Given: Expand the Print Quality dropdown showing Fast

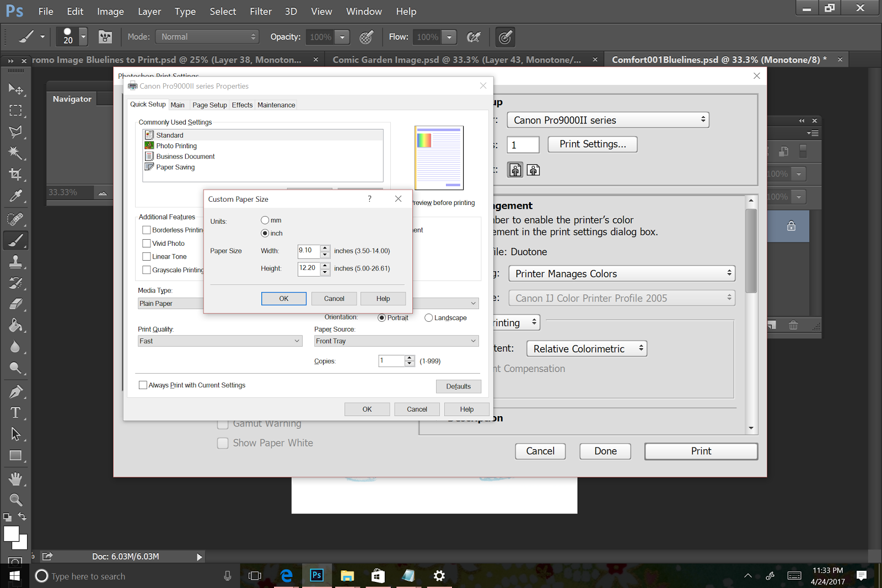Looking at the screenshot, I should coord(220,341).
